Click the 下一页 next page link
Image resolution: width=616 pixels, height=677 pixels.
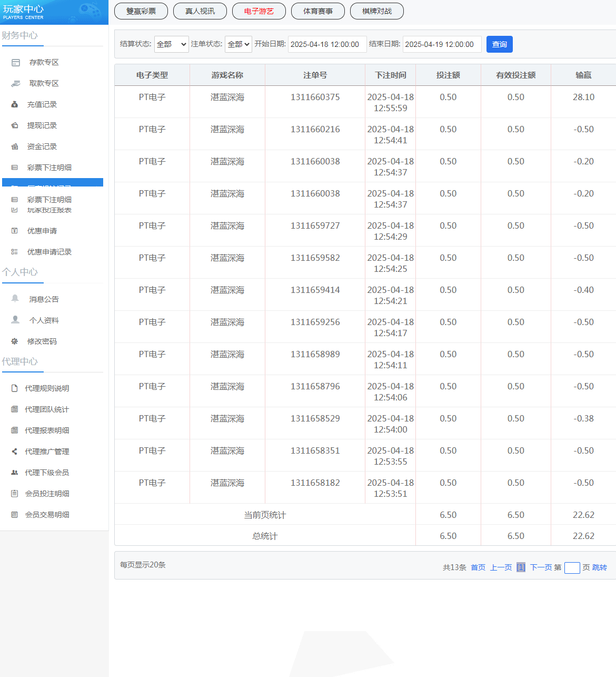[541, 567]
